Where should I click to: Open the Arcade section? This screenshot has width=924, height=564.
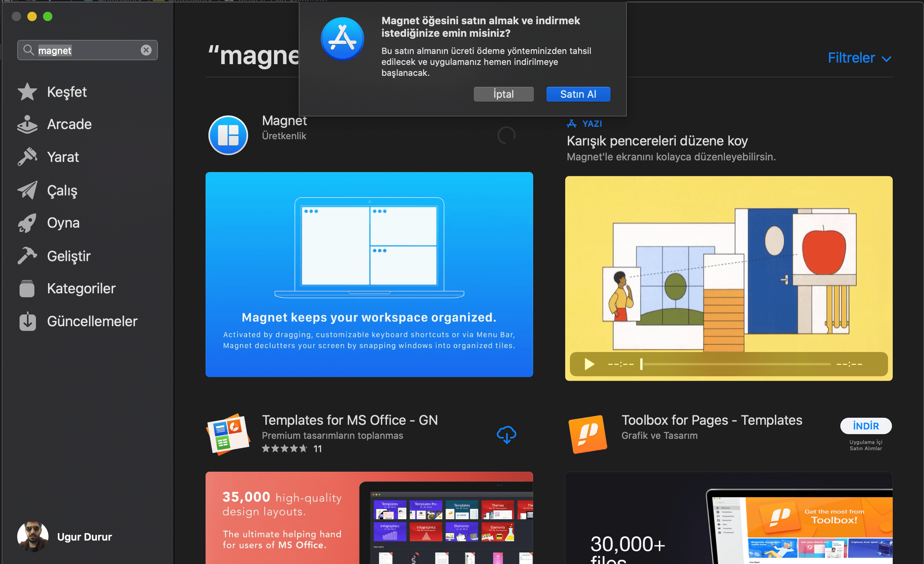point(69,124)
